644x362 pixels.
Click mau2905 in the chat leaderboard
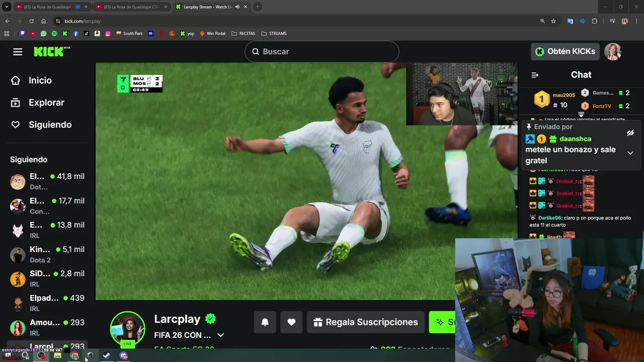point(563,95)
